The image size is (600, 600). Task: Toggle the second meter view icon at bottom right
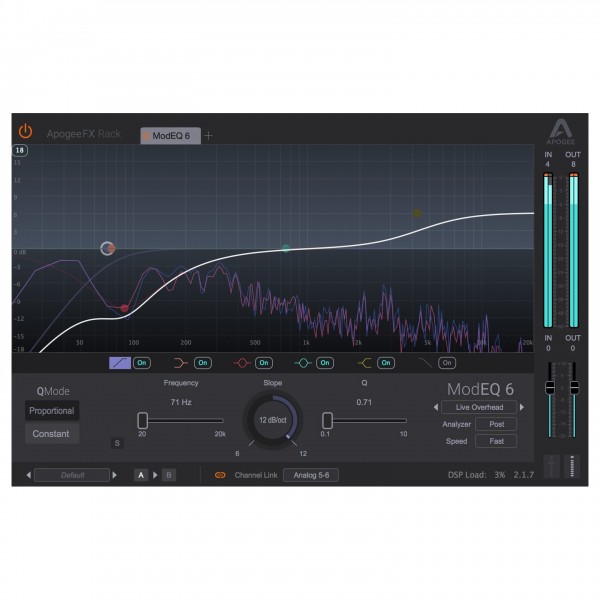pos(572,466)
